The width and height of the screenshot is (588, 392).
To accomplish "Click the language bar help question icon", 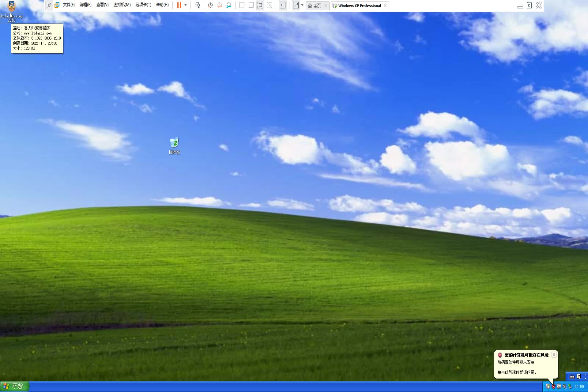I will click(x=579, y=376).
